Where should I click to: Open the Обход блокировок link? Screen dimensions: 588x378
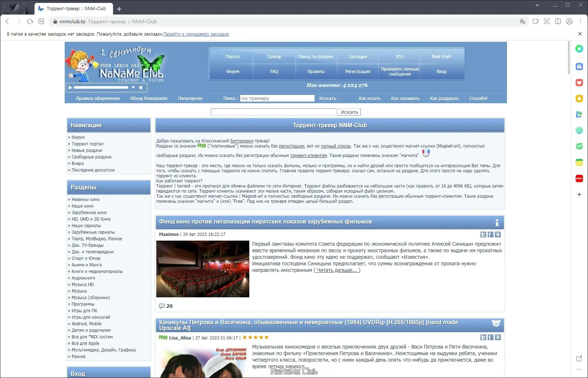tap(149, 98)
